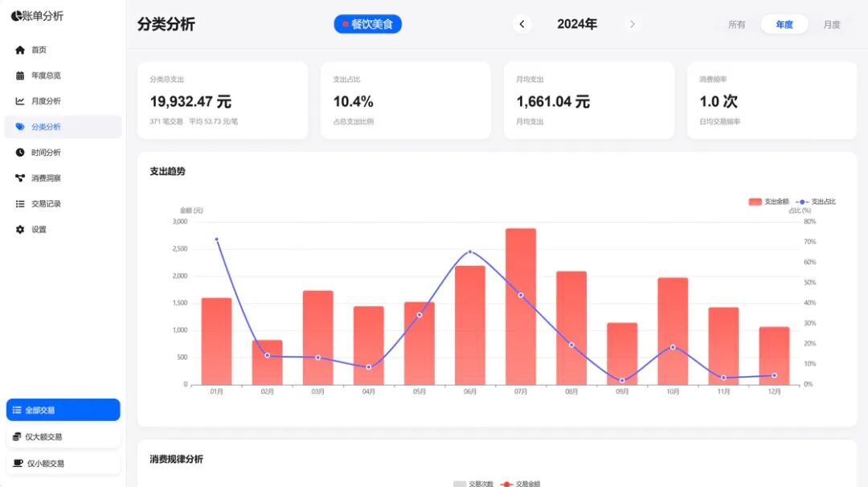Open 设置 from the sidebar
Screen dimensions: 868x487
point(63,229)
